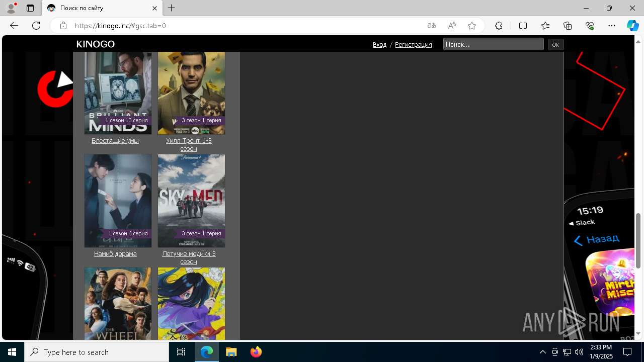
Task: Open the network tray icon
Action: tap(567, 352)
